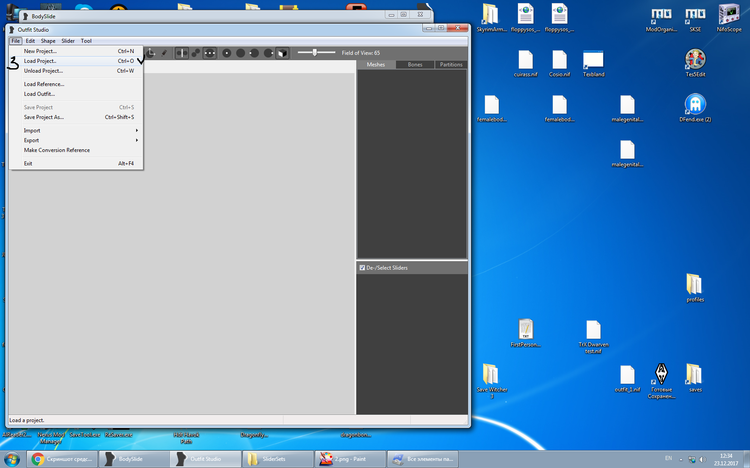Select Unload Project... menu entry
Screen dimensions: 750x468
[x=77, y=71]
